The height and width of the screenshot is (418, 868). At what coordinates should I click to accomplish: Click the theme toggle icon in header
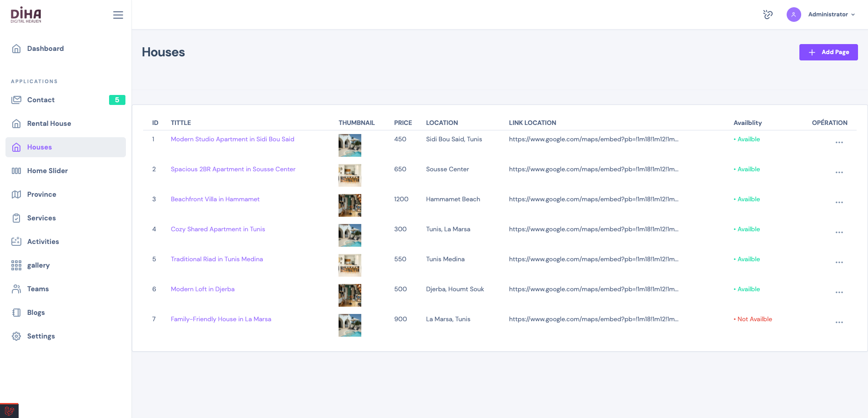click(768, 15)
